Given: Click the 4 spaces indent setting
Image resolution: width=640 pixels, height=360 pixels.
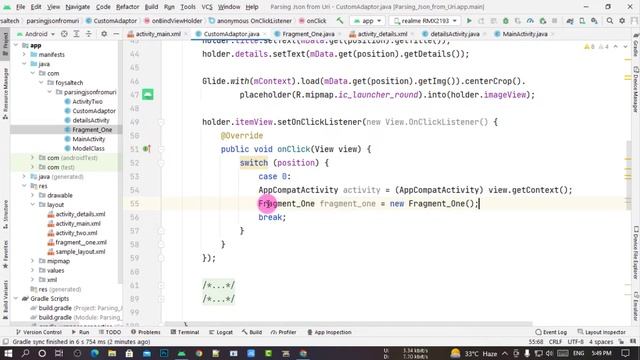Looking at the screenshot, I should 601,342.
